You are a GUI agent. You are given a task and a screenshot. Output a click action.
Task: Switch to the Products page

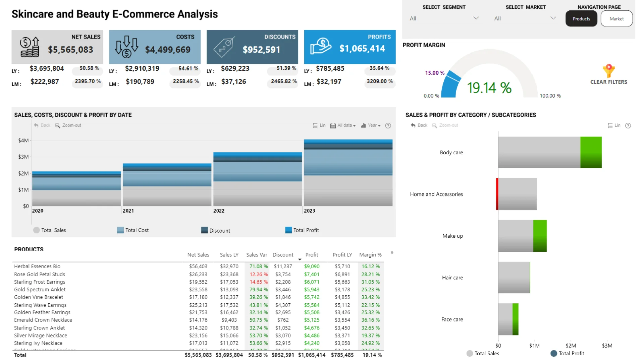pos(581,19)
